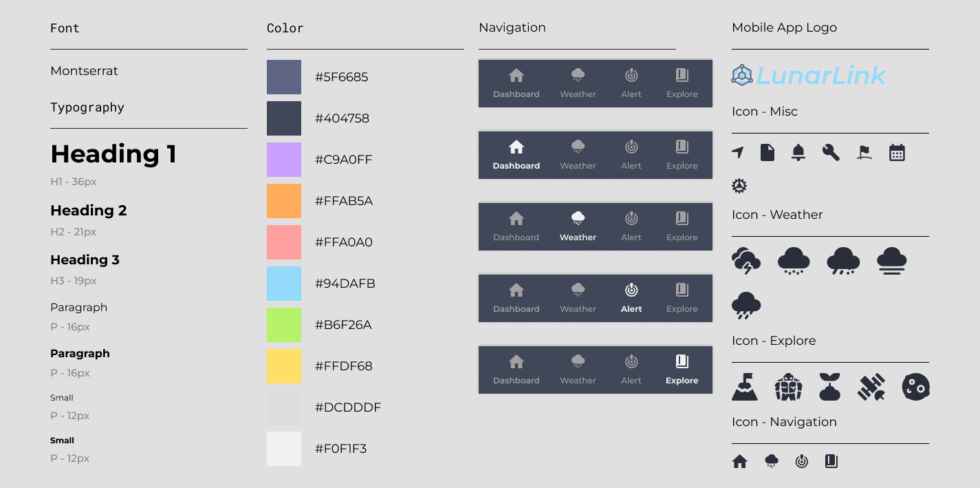
Task: Click the #FFAB5A orange color swatch
Action: click(284, 201)
